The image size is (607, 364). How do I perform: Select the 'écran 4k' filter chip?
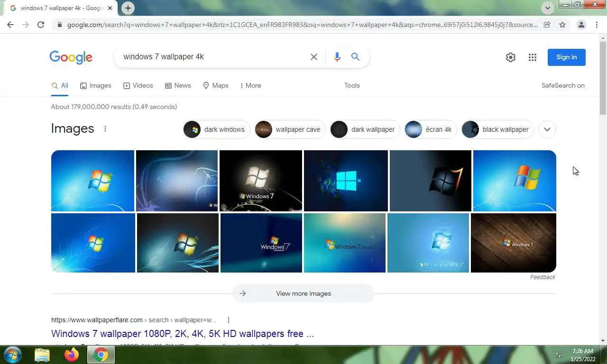pyautogui.click(x=431, y=129)
